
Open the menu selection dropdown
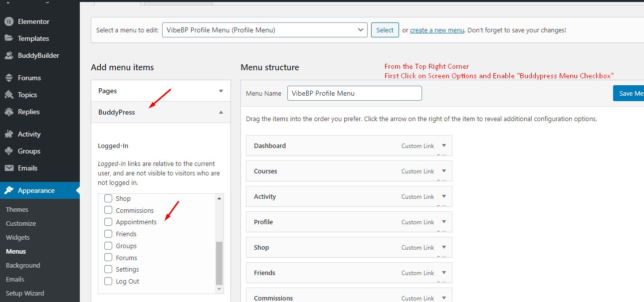pos(265,30)
